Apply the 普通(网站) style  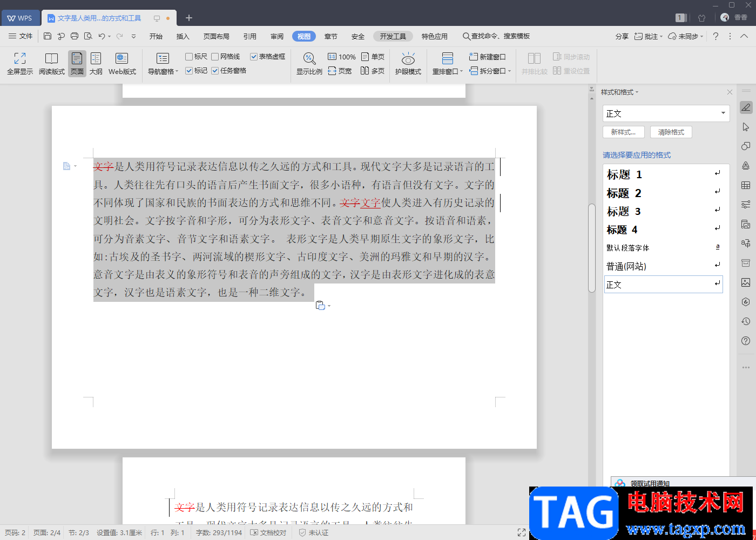[663, 266]
